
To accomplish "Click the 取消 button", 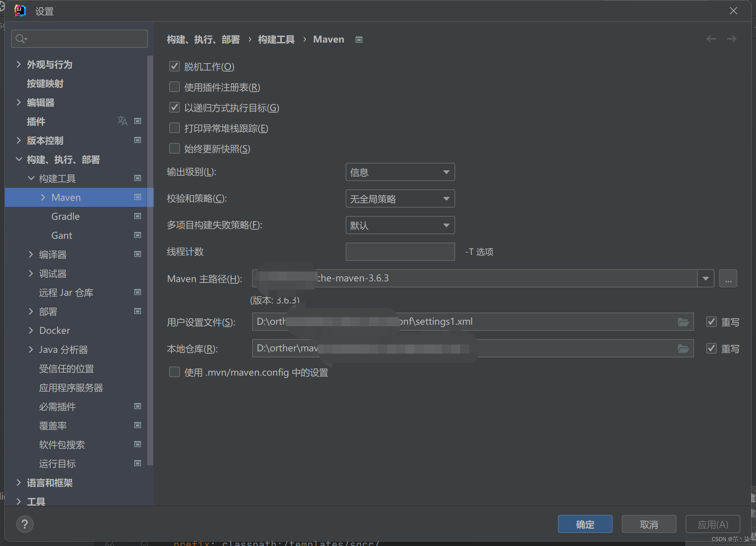I will point(649,524).
